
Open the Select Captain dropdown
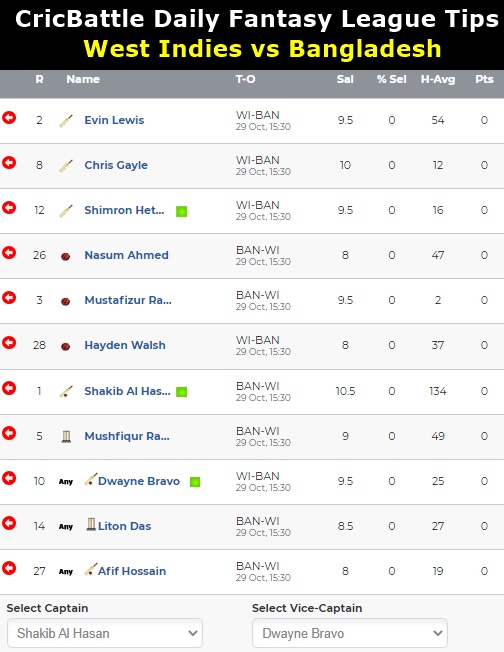click(105, 633)
